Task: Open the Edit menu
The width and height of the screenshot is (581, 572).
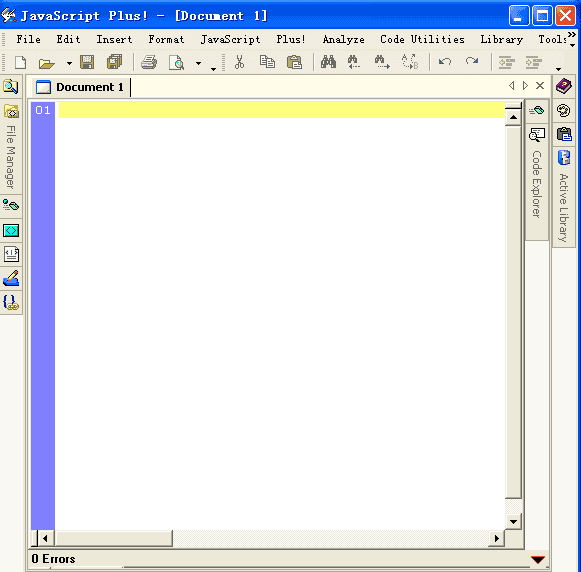Action: pyautogui.click(x=68, y=39)
